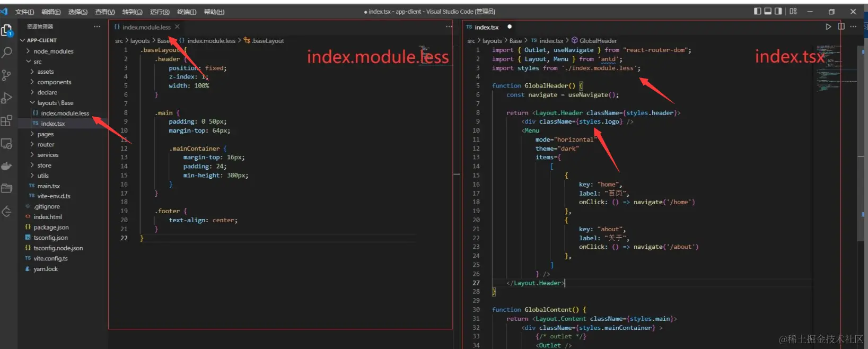
Task: Click the last activity bar icon below project manager
Action: (x=7, y=212)
